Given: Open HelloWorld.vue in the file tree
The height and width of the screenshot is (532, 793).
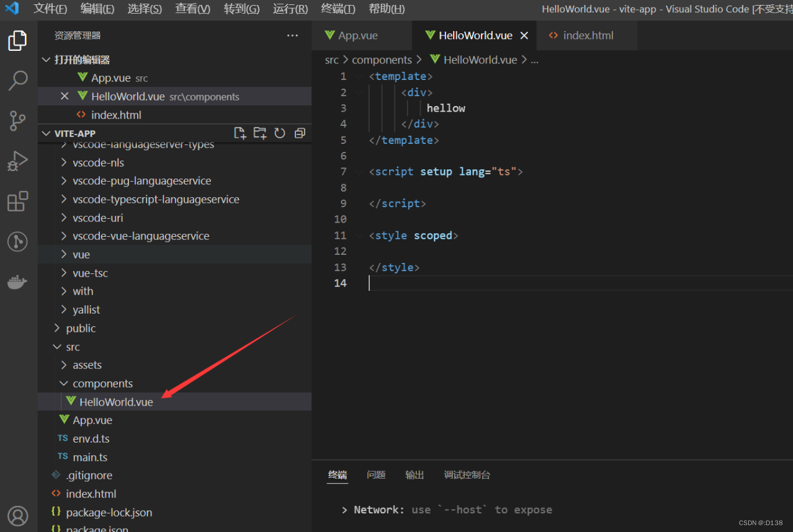Looking at the screenshot, I should pyautogui.click(x=174, y=402).
